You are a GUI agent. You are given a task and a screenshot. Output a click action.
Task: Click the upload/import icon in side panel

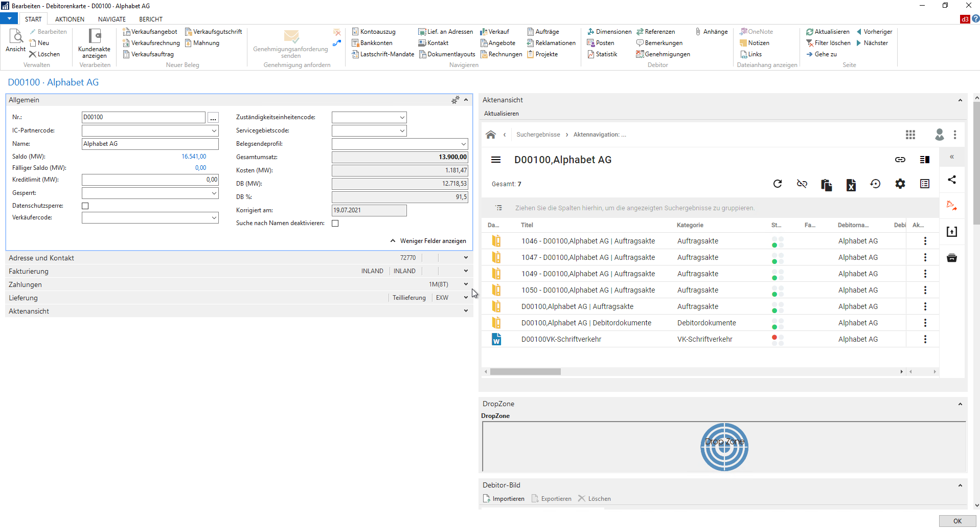tap(952, 232)
